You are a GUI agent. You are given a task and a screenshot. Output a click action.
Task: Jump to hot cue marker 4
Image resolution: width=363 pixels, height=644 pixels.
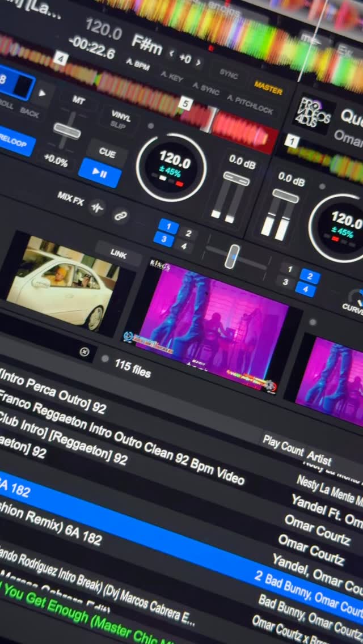click(61, 59)
